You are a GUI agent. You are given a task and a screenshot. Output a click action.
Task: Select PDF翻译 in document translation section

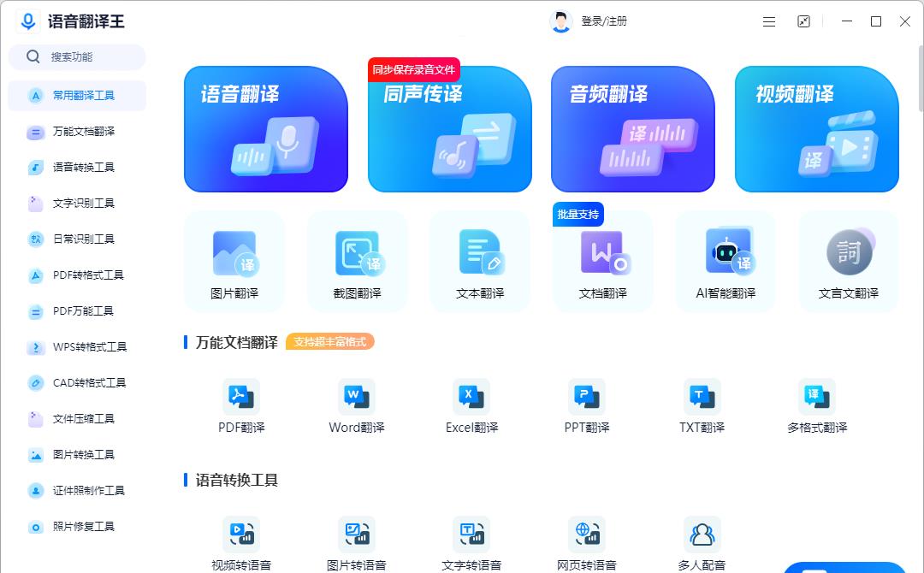coord(241,405)
